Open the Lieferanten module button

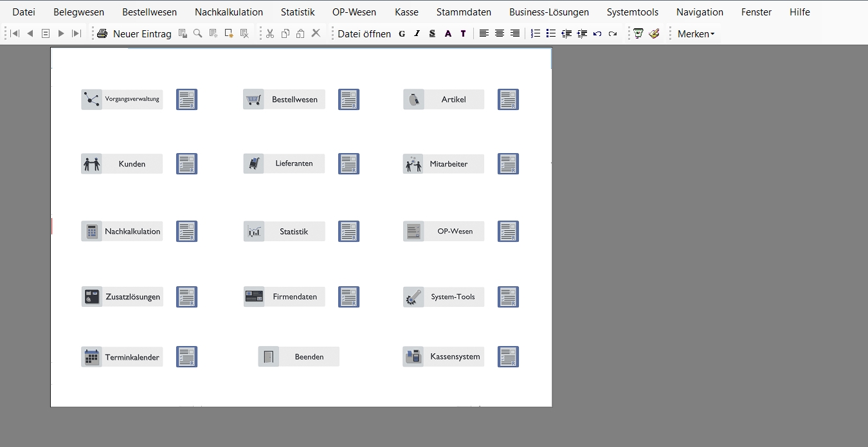click(x=284, y=163)
